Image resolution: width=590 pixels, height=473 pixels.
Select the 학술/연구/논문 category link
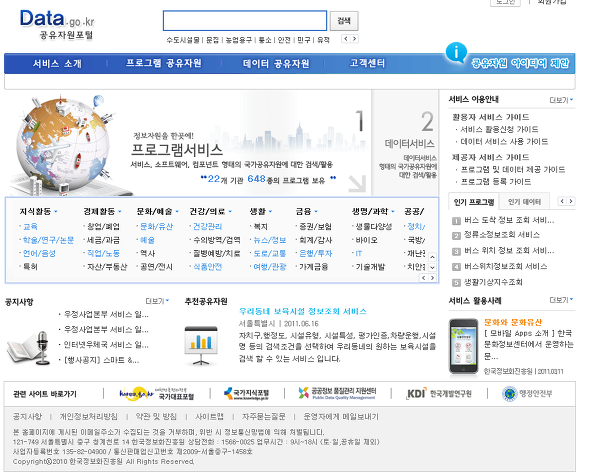[x=49, y=240]
